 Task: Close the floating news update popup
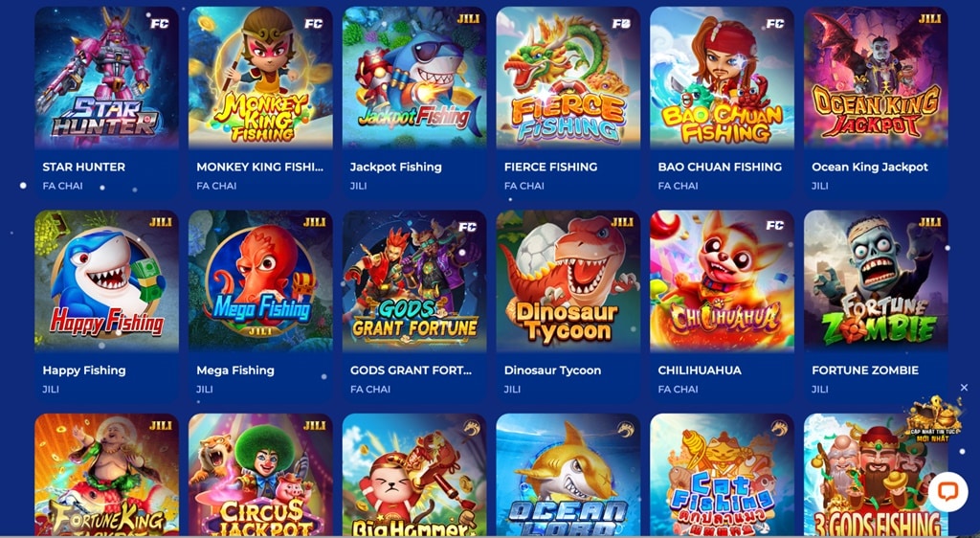click(964, 388)
